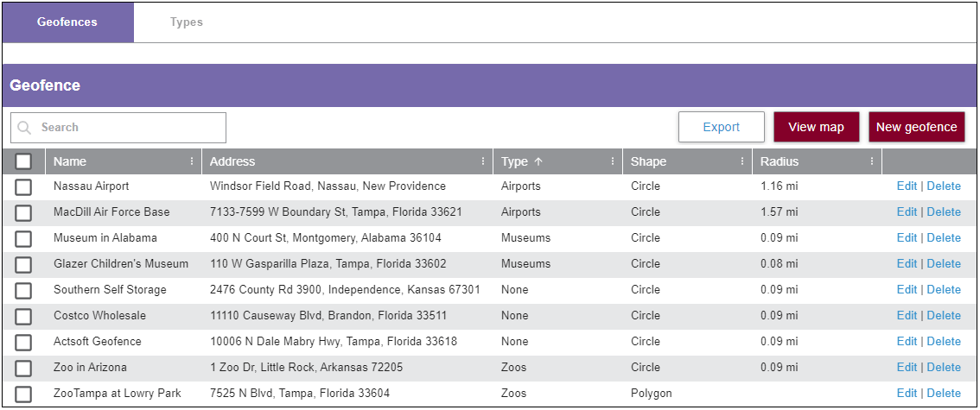
Task: Select the Costco Wholesale row checkbox
Action: coord(23,316)
